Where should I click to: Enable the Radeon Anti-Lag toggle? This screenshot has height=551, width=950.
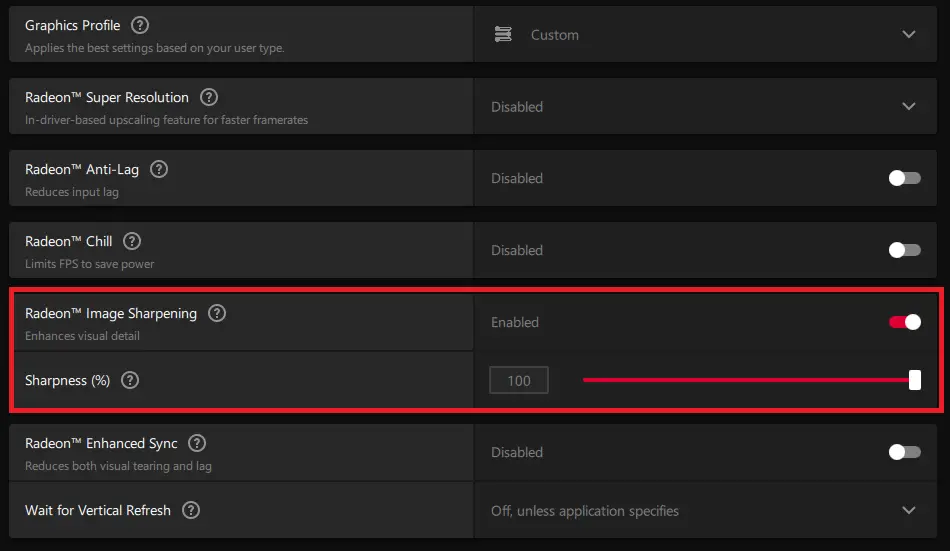point(905,178)
